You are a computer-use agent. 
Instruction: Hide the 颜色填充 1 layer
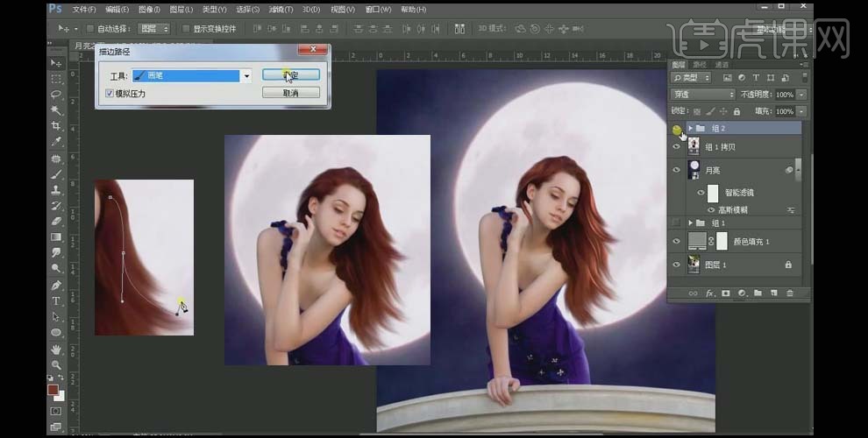(x=677, y=241)
